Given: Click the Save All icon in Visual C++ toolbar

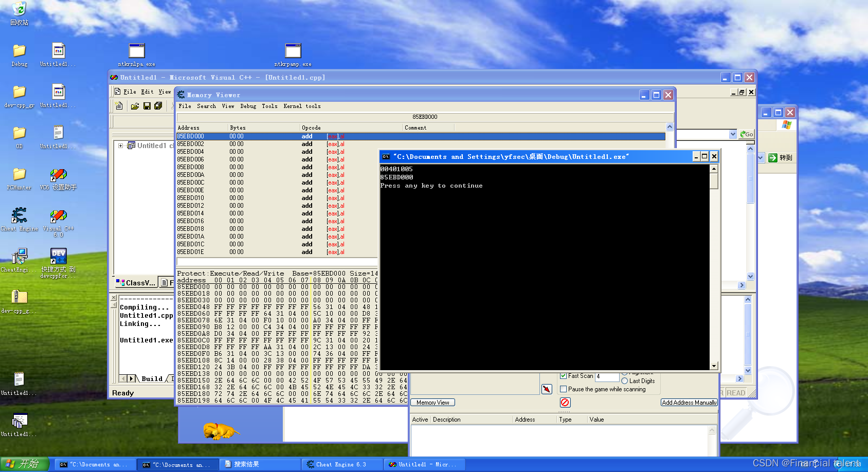Looking at the screenshot, I should click(158, 106).
